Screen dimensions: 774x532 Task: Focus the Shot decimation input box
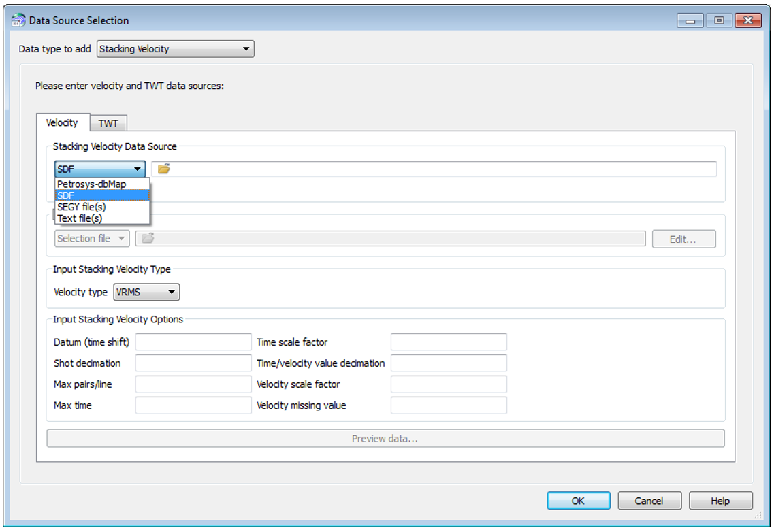(193, 363)
